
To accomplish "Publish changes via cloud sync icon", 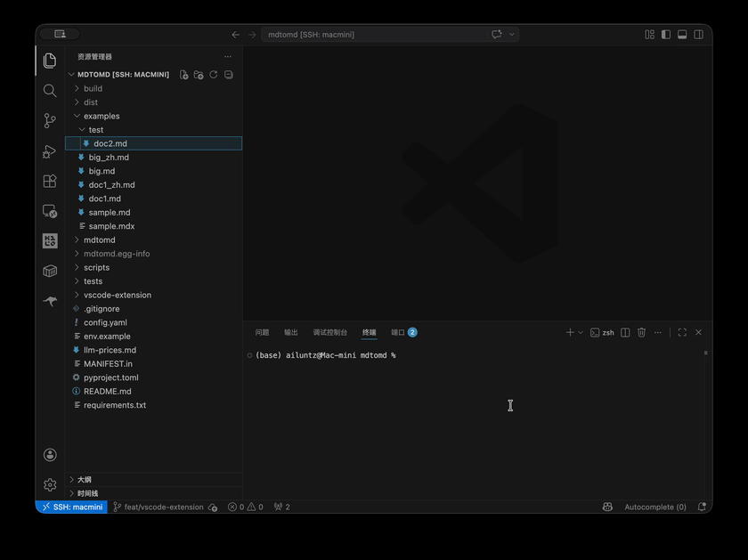I will tap(213, 507).
